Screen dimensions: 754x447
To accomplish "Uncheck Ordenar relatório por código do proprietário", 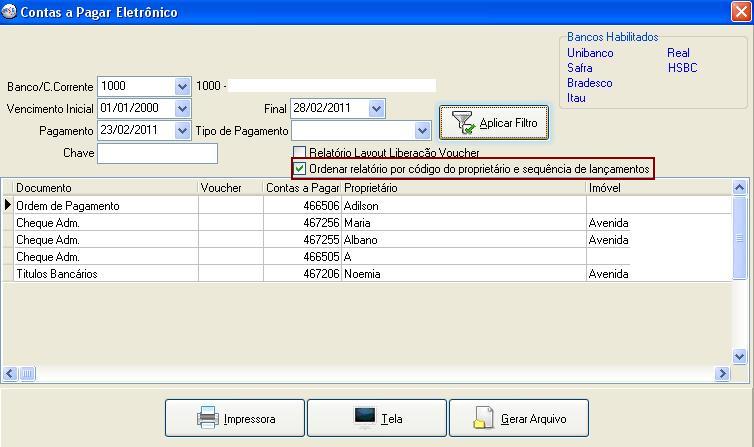I will tap(300, 169).
